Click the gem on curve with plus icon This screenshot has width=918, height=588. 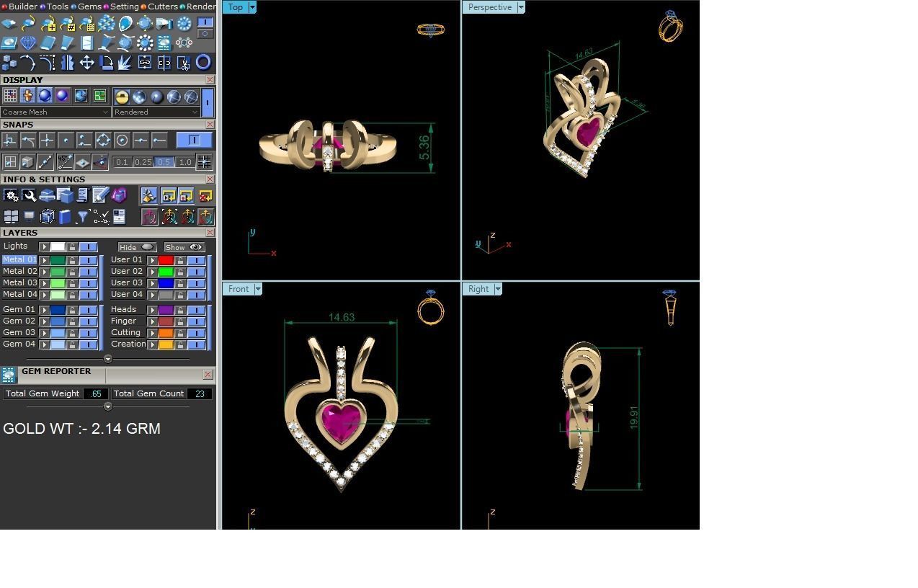48,24
